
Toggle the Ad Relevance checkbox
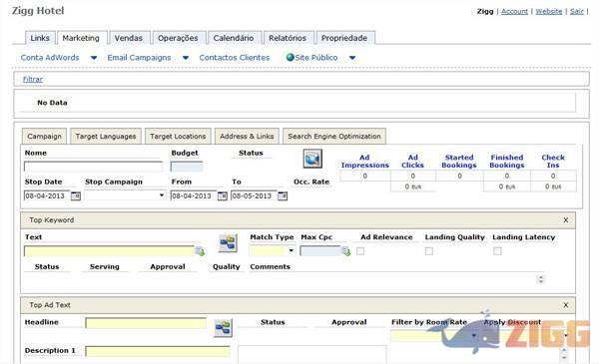click(360, 251)
